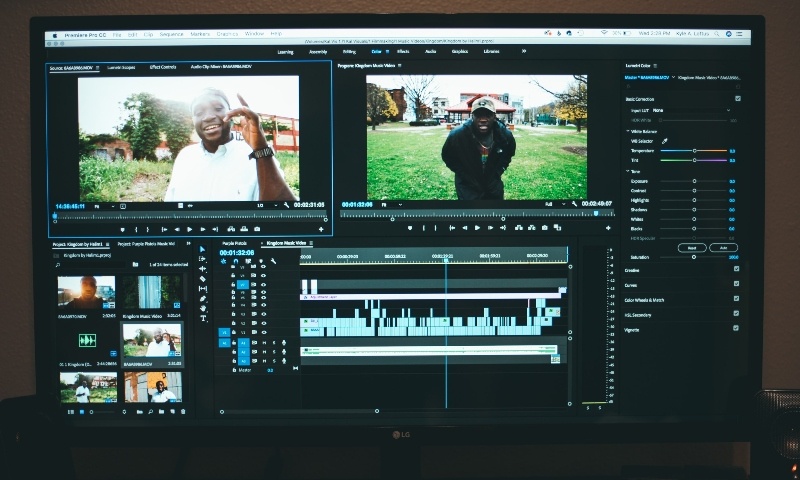The width and height of the screenshot is (800, 480).
Task: Add marker in Program monitor
Action: [x=410, y=228]
